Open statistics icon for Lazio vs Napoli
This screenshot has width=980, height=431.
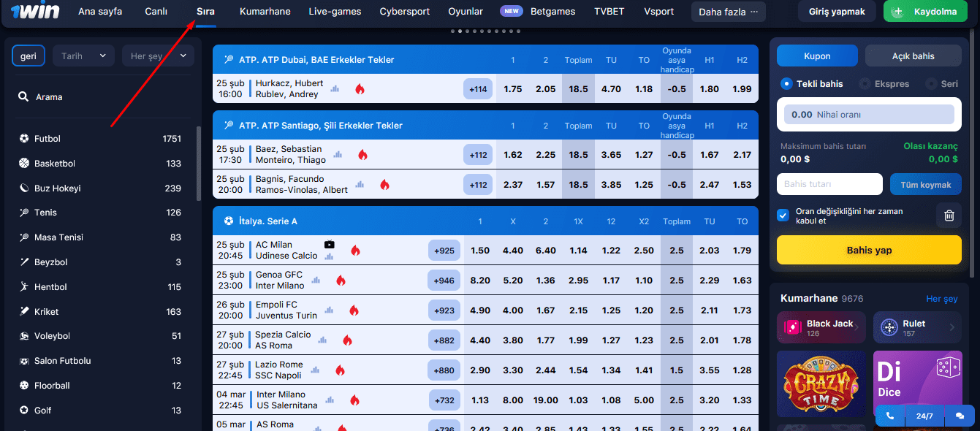(x=316, y=370)
